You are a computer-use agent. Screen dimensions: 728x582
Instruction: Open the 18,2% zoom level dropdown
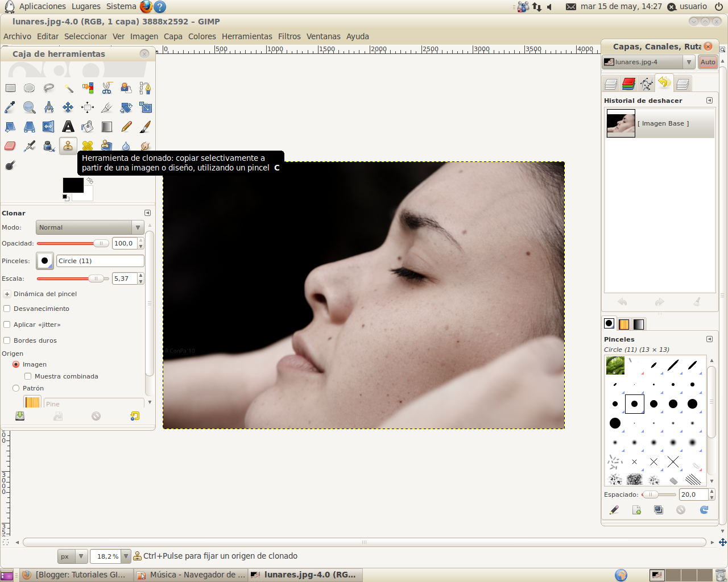pyautogui.click(x=126, y=556)
